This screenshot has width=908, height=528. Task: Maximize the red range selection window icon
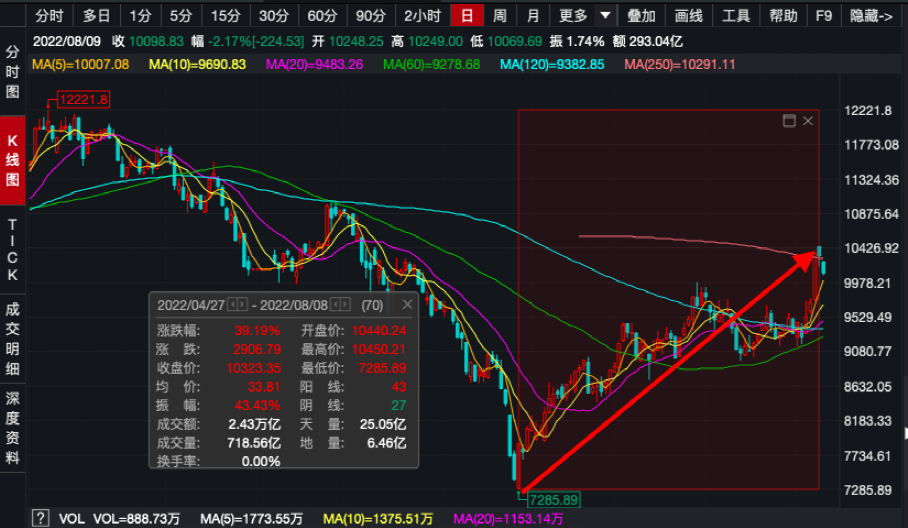click(788, 121)
